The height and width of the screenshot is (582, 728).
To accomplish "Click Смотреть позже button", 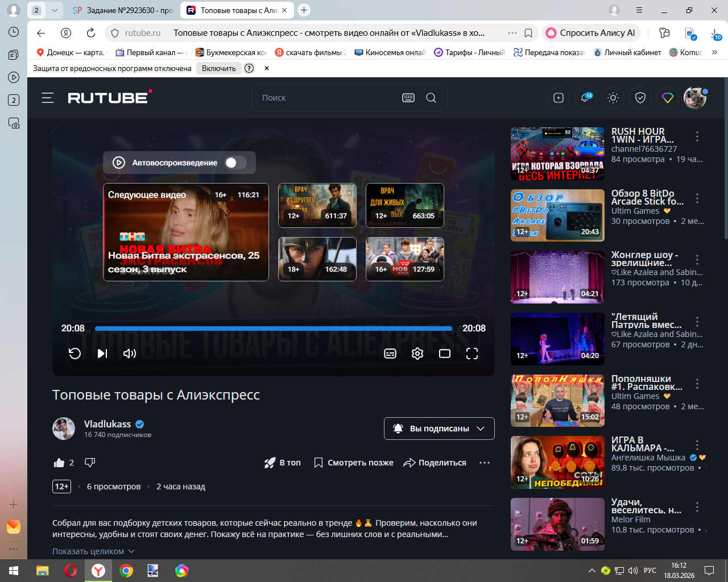I will 354,463.
